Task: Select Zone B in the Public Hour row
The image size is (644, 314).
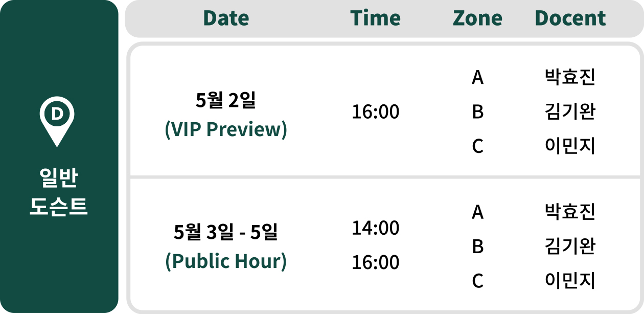Action: pyautogui.click(x=477, y=246)
